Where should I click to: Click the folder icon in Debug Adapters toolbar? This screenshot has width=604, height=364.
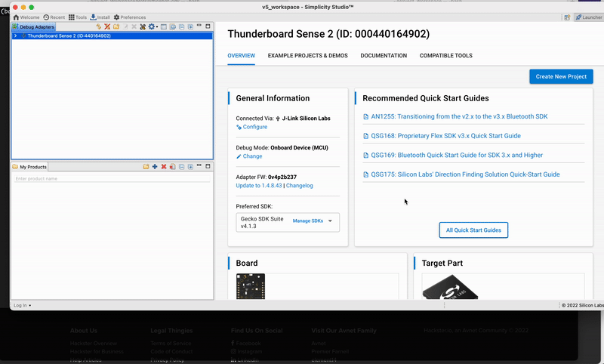click(116, 26)
